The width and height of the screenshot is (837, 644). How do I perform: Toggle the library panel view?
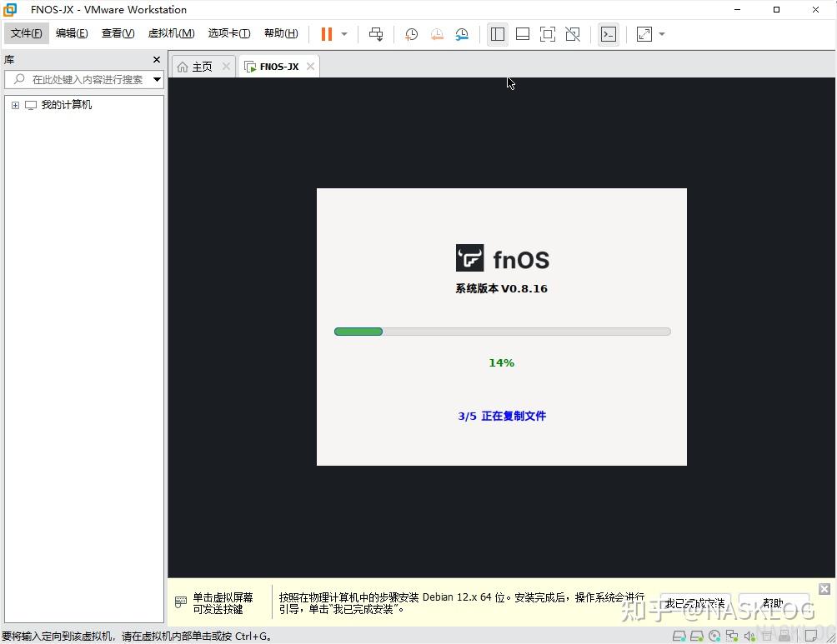(497, 34)
